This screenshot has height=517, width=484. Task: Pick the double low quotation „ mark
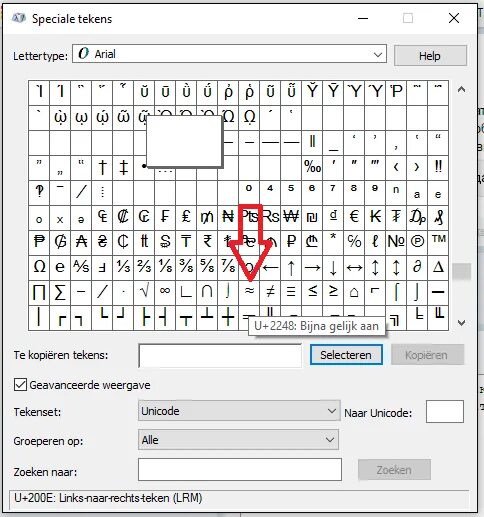pos(60,167)
